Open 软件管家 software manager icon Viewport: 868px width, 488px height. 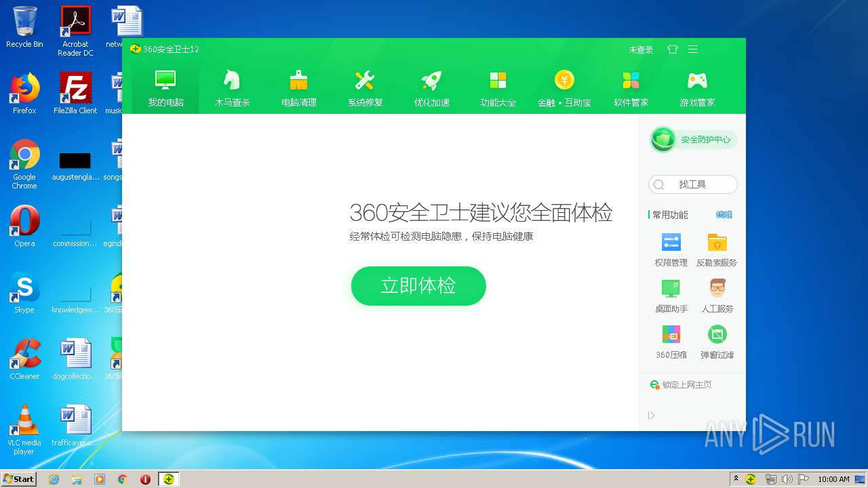click(631, 88)
